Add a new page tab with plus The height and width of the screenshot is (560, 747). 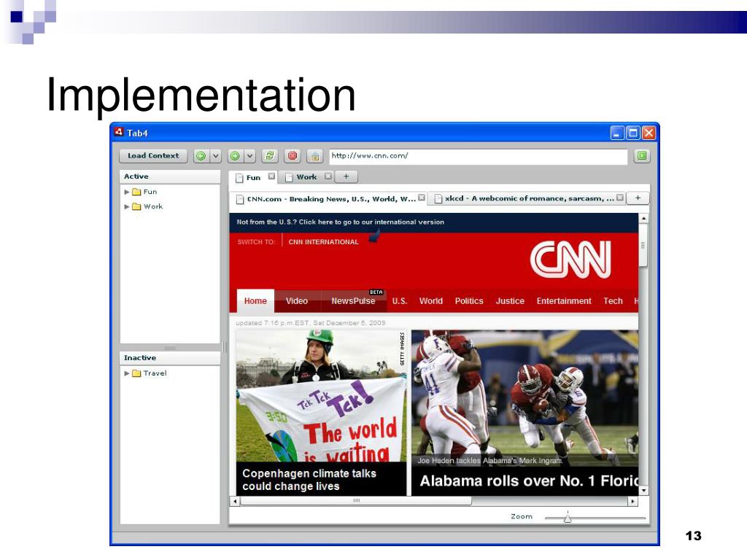pyautogui.click(x=638, y=198)
